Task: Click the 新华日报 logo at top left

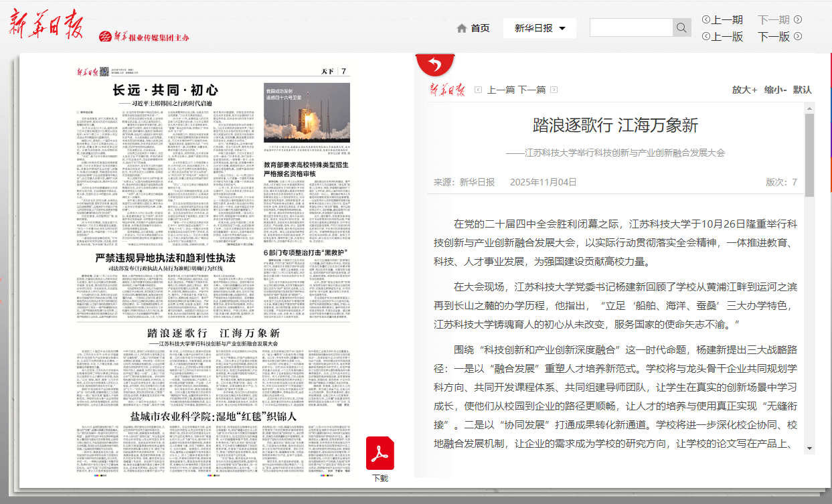Action: (x=46, y=25)
